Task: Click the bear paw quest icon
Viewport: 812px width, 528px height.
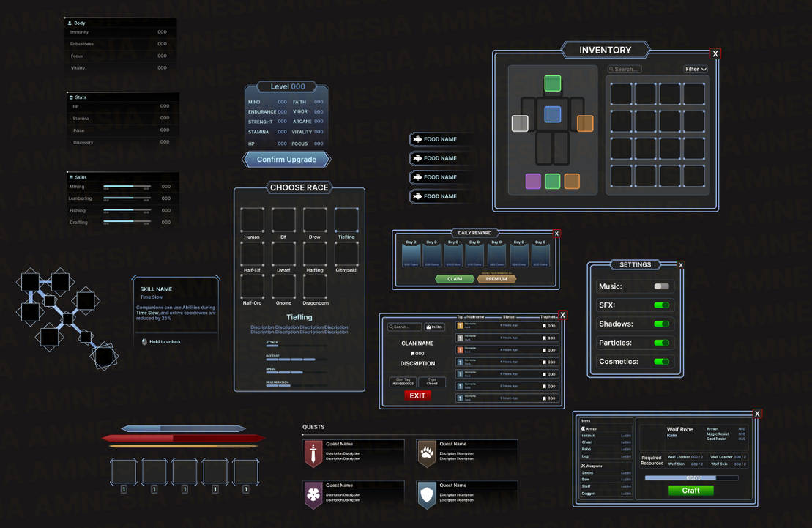Action: point(426,454)
